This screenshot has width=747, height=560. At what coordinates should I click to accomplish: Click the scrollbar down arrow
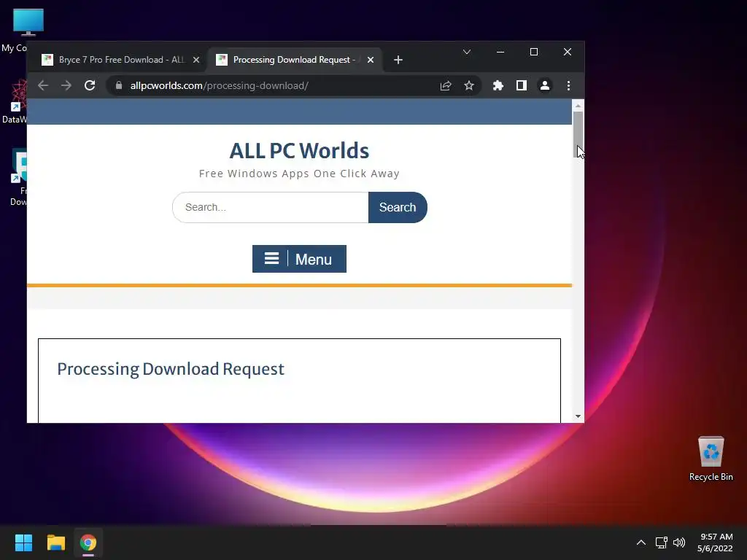(x=578, y=416)
